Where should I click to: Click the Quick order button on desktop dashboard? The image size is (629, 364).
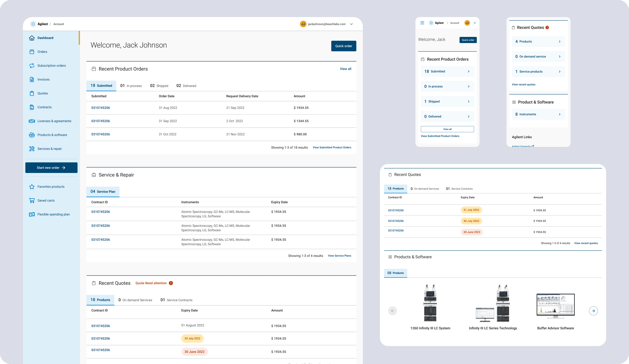point(343,46)
